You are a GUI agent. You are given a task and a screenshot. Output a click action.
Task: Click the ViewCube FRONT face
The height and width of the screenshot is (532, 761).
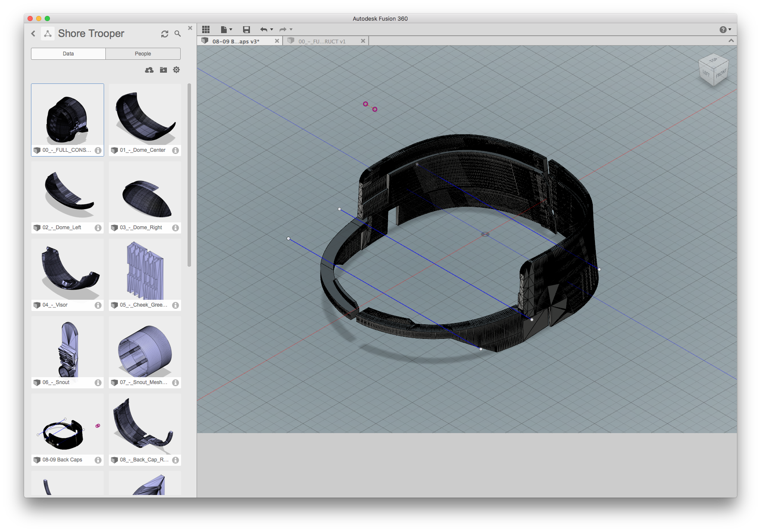721,74
